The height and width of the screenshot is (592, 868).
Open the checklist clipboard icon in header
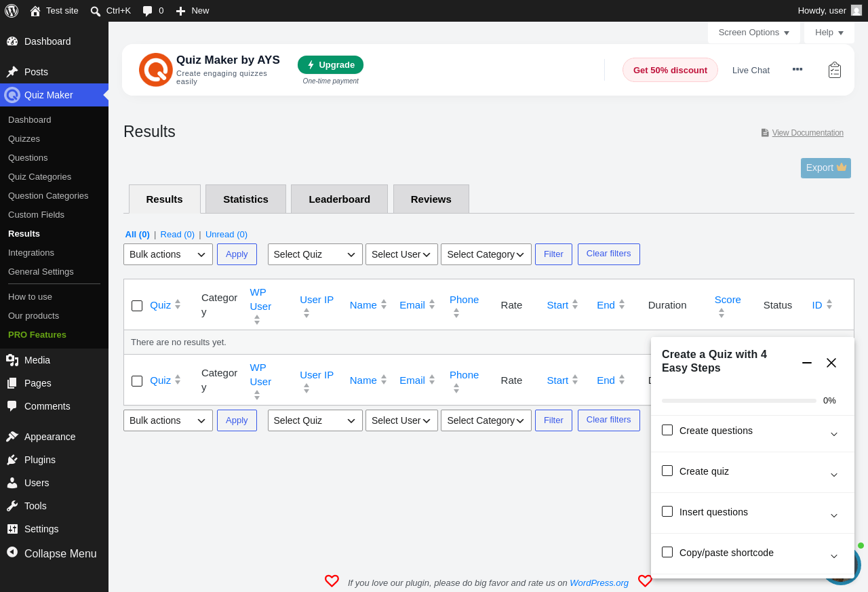(835, 70)
